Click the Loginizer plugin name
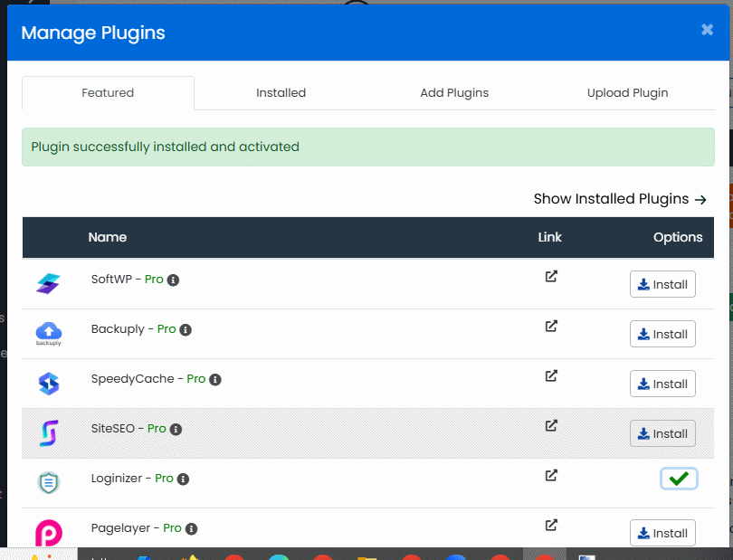The width and height of the screenshot is (733, 560). coord(117,479)
